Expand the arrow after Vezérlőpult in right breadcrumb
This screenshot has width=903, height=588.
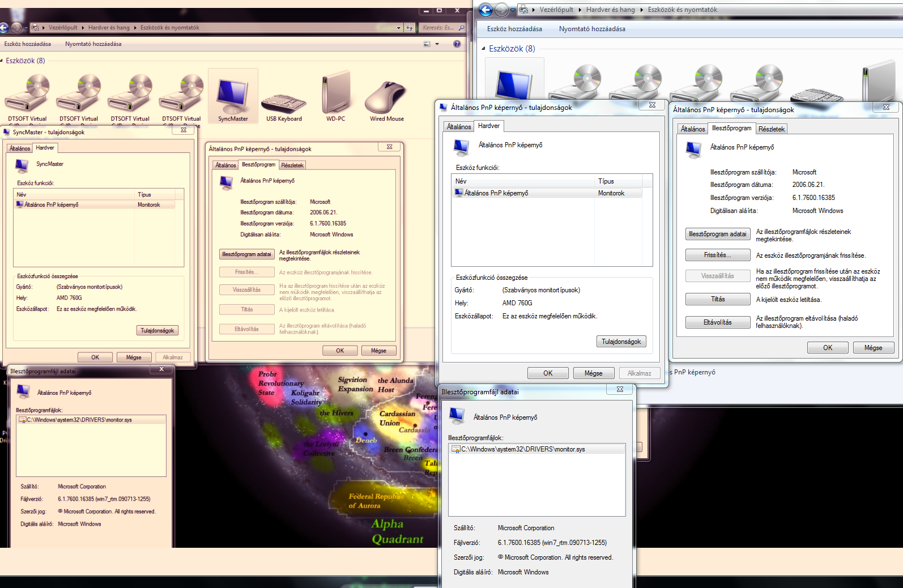pos(580,10)
